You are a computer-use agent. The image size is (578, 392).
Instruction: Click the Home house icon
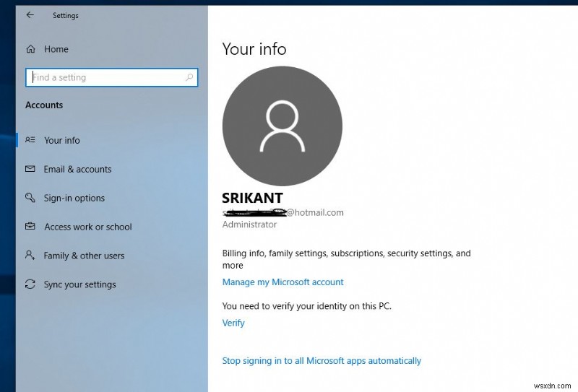30,49
